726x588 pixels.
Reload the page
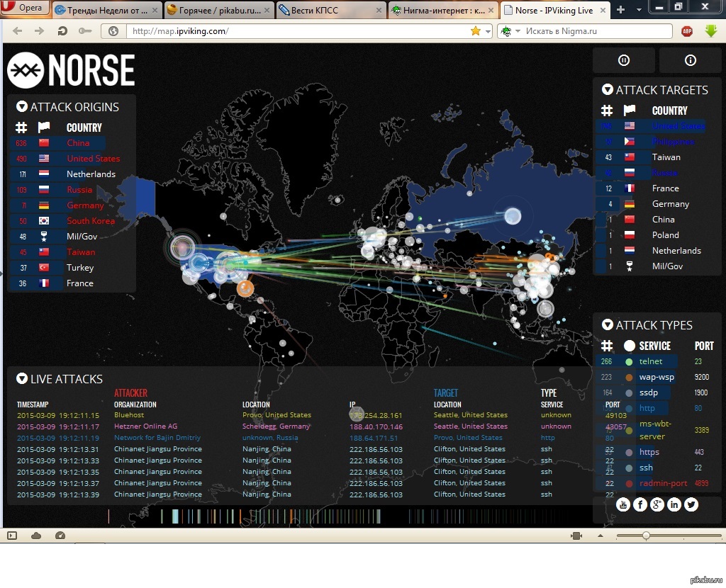[62, 31]
